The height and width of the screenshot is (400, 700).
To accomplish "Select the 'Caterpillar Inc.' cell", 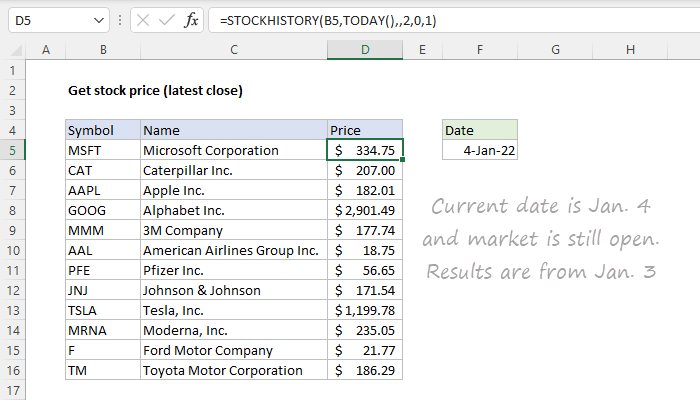I will (234, 170).
